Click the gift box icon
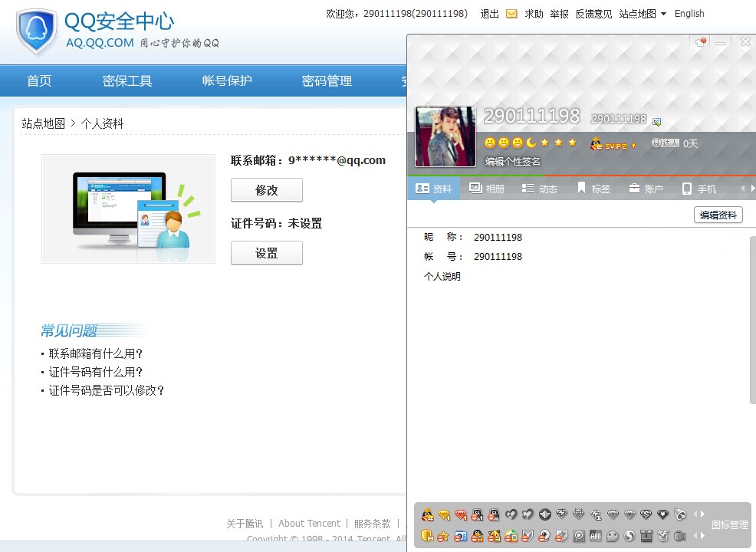 (646, 536)
